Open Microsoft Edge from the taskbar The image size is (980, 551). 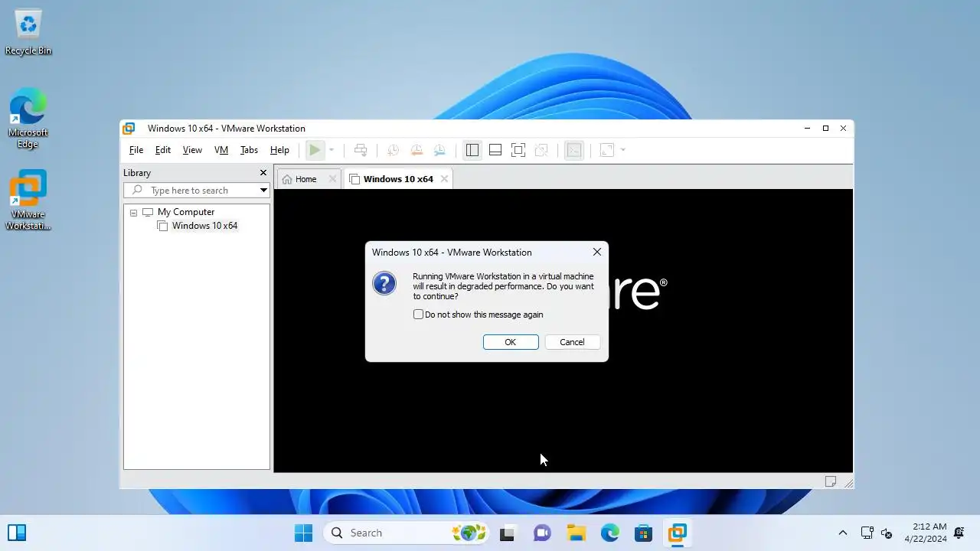coord(609,533)
